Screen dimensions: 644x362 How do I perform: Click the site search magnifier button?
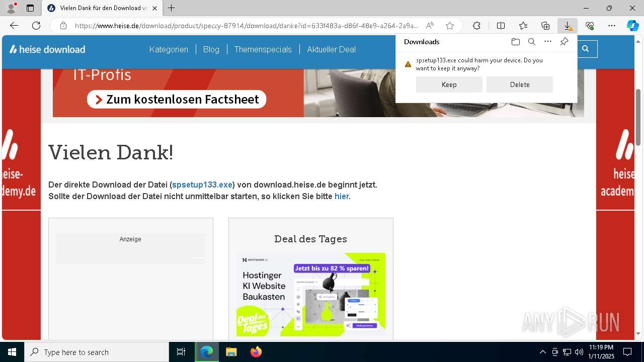point(586,49)
